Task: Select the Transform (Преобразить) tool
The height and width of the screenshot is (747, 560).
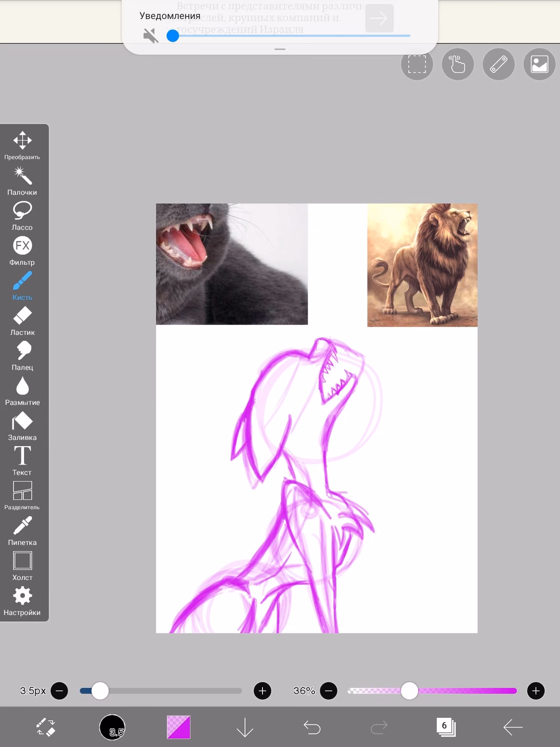Action: (22, 146)
